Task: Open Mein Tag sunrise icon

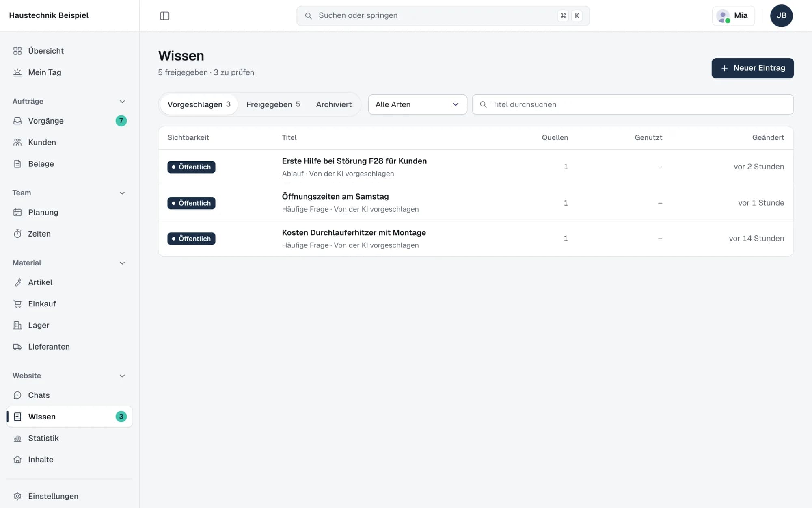Action: click(x=17, y=72)
